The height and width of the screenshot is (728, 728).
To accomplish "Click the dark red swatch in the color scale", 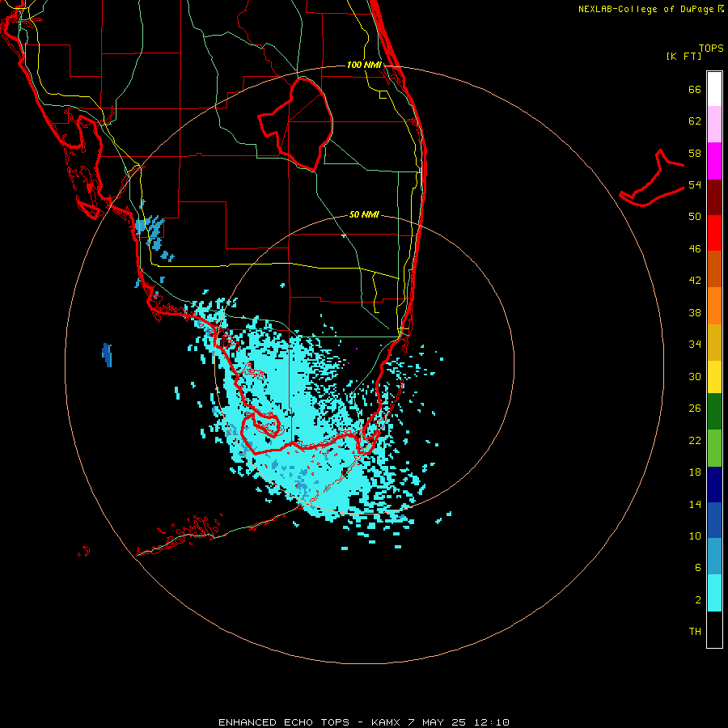I will point(714,197).
